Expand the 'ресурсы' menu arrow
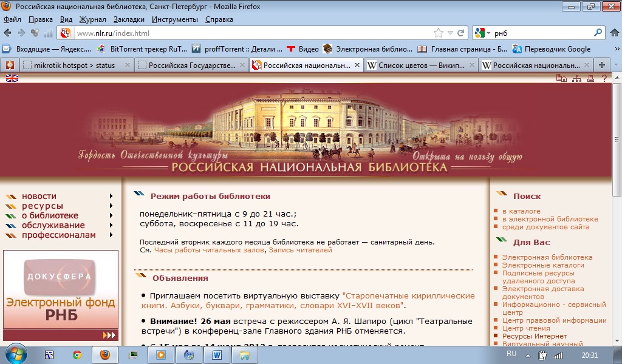 [x=111, y=206]
